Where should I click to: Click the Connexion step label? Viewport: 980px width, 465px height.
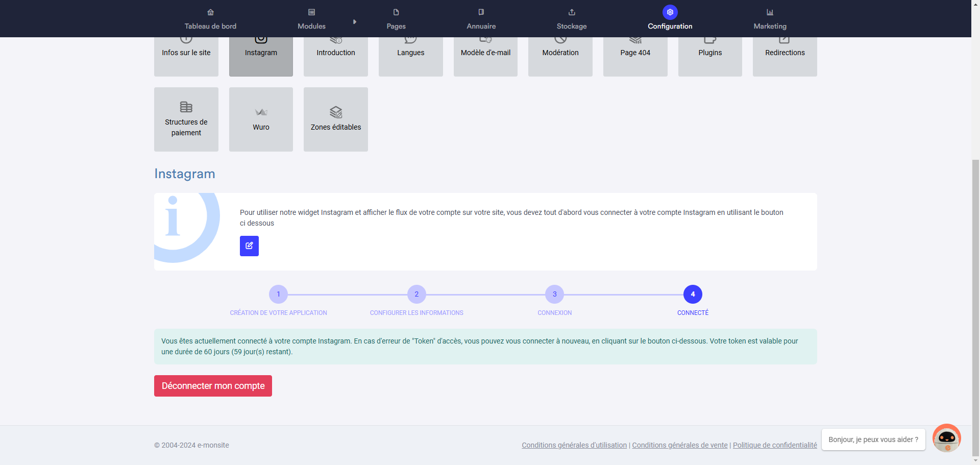coord(555,313)
